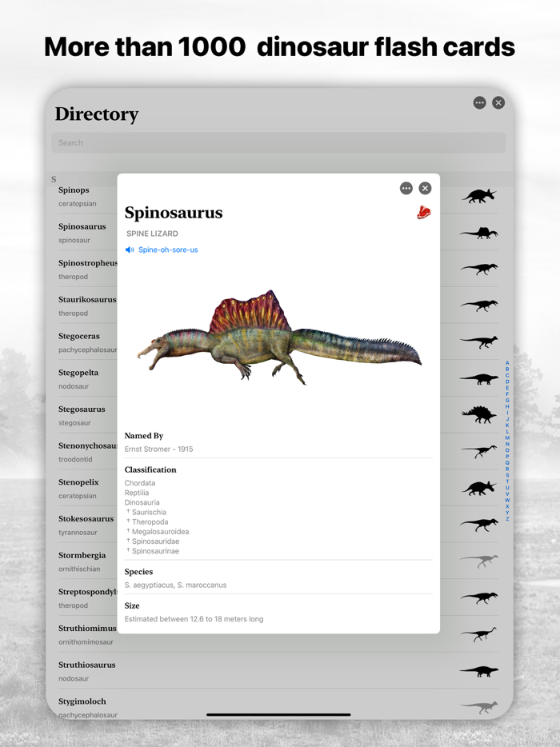
Task: Select Streptospondylus silhouette icon
Action: pos(479,597)
